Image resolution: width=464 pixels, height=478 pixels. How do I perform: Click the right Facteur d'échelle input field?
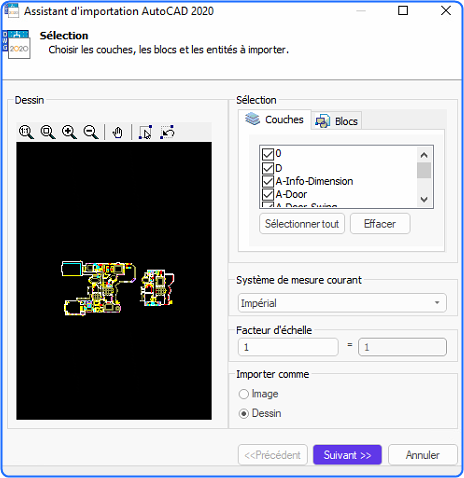pyautogui.click(x=402, y=347)
